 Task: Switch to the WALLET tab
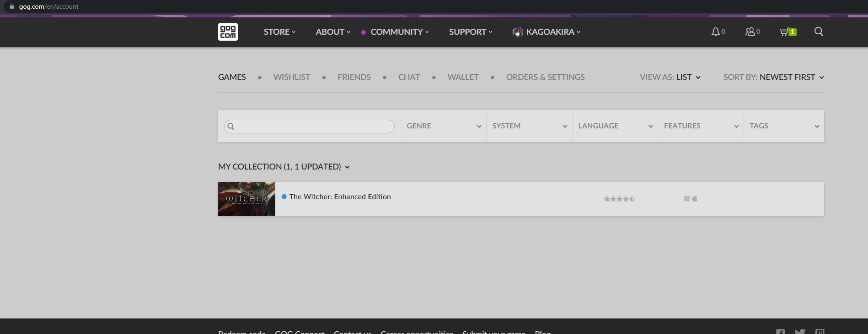click(463, 77)
